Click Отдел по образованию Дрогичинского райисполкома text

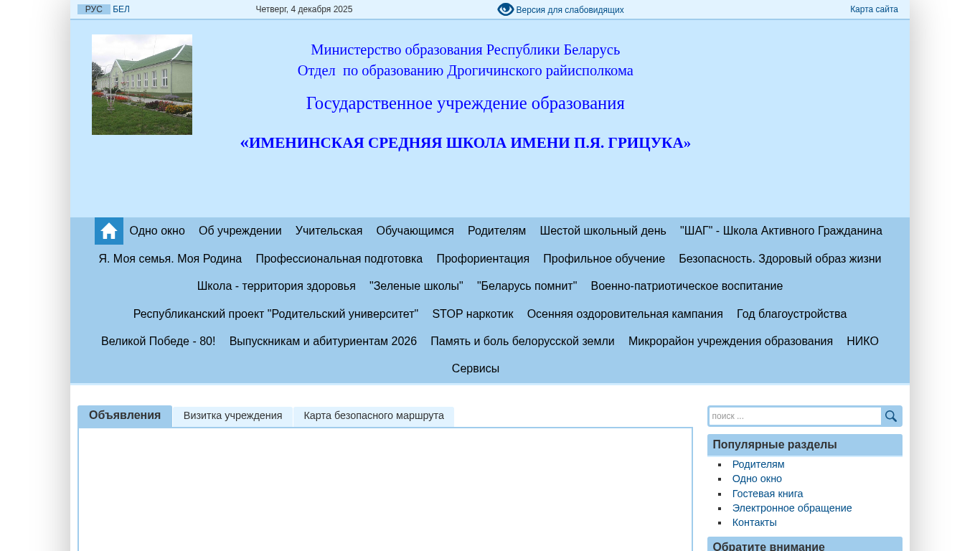click(466, 70)
